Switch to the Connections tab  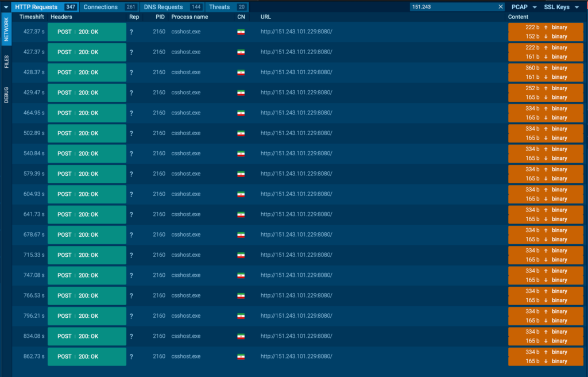[x=100, y=7]
